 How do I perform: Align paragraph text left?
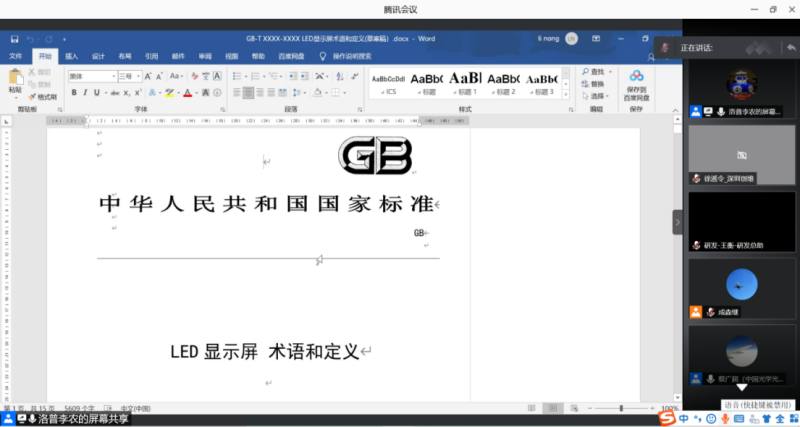(x=237, y=92)
